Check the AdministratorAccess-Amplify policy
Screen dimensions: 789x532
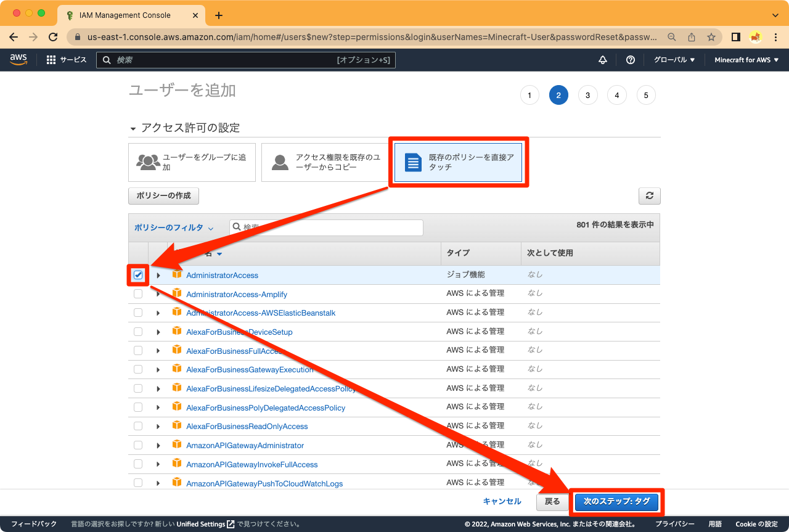[x=137, y=293]
